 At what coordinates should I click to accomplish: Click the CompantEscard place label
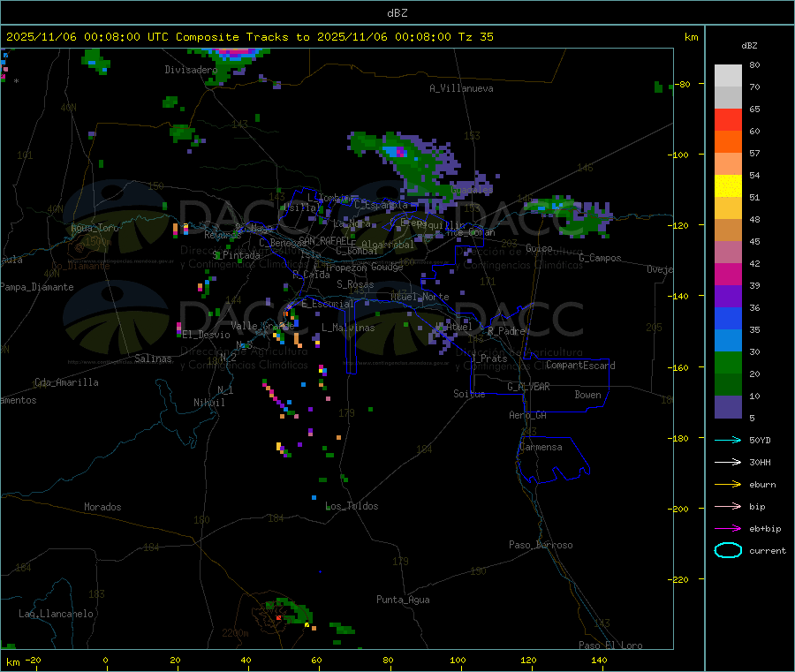coord(580,366)
